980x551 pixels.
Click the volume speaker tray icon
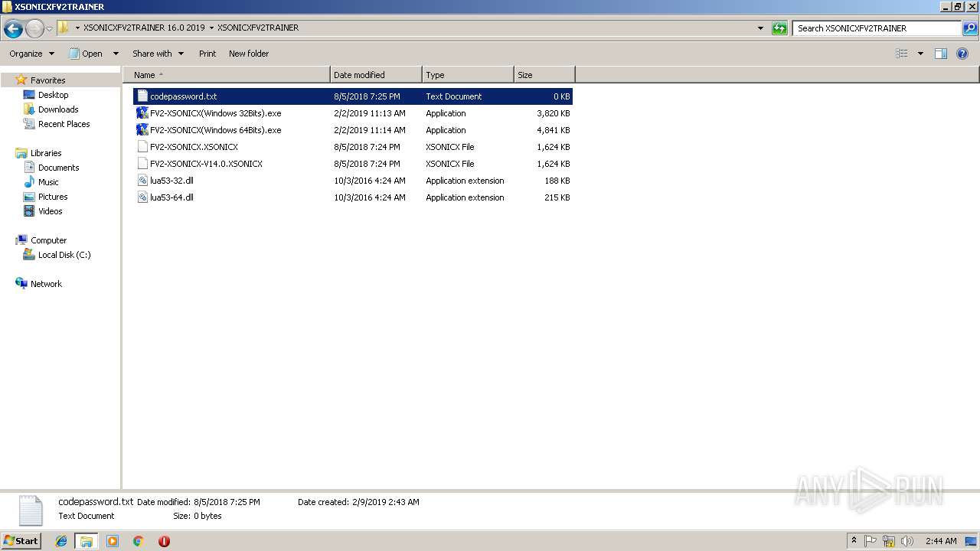point(907,541)
